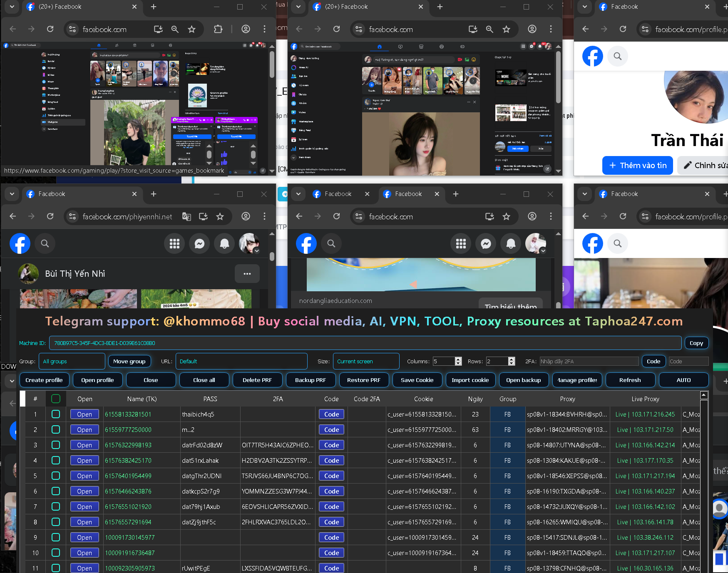The image size is (728, 573).
Task: Switch to the first Facebook tab in the two-tab window
Action: [x=341, y=194]
